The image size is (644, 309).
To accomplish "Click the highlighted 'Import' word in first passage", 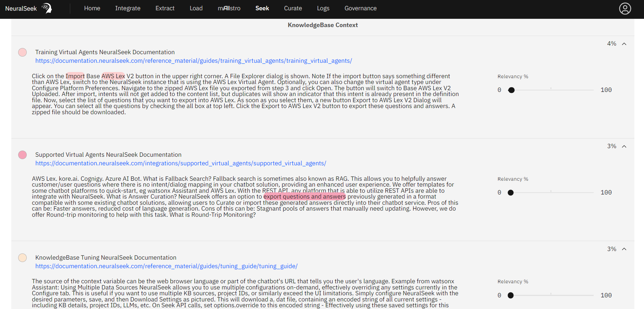I will [x=75, y=76].
